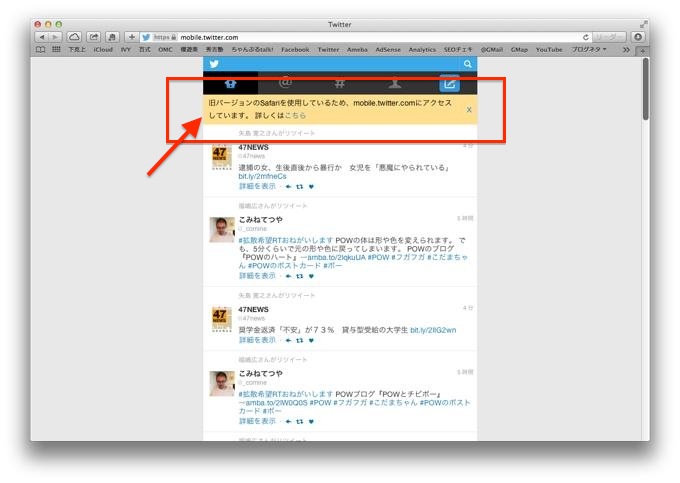This screenshot has width=680, height=483.
Task: Compose a new tweet with pencil icon
Action: (449, 84)
